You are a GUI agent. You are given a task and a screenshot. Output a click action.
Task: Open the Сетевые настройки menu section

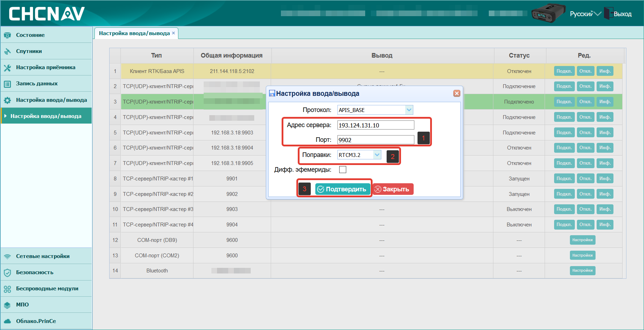point(46,256)
